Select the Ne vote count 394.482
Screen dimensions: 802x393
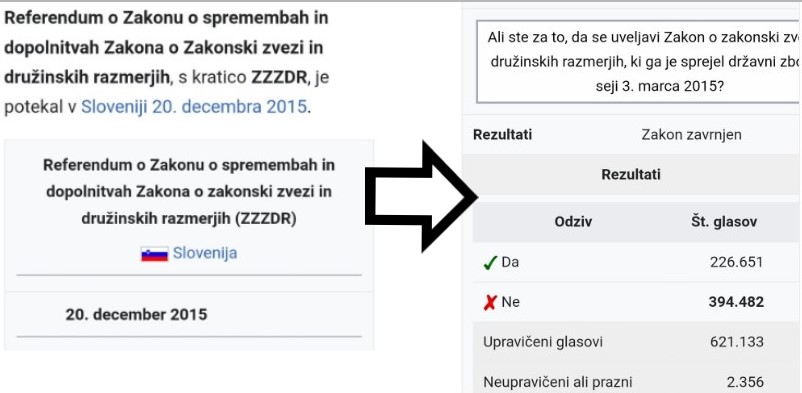pyautogui.click(x=736, y=302)
